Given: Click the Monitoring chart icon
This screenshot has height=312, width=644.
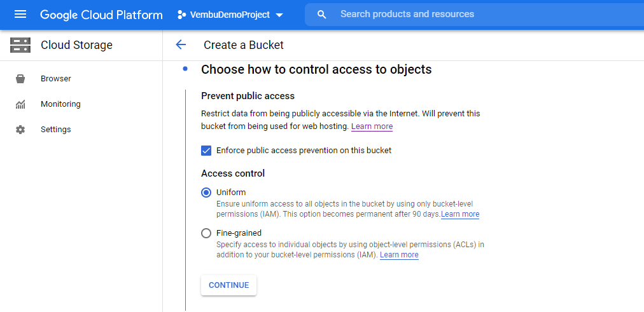Looking at the screenshot, I should [x=20, y=104].
